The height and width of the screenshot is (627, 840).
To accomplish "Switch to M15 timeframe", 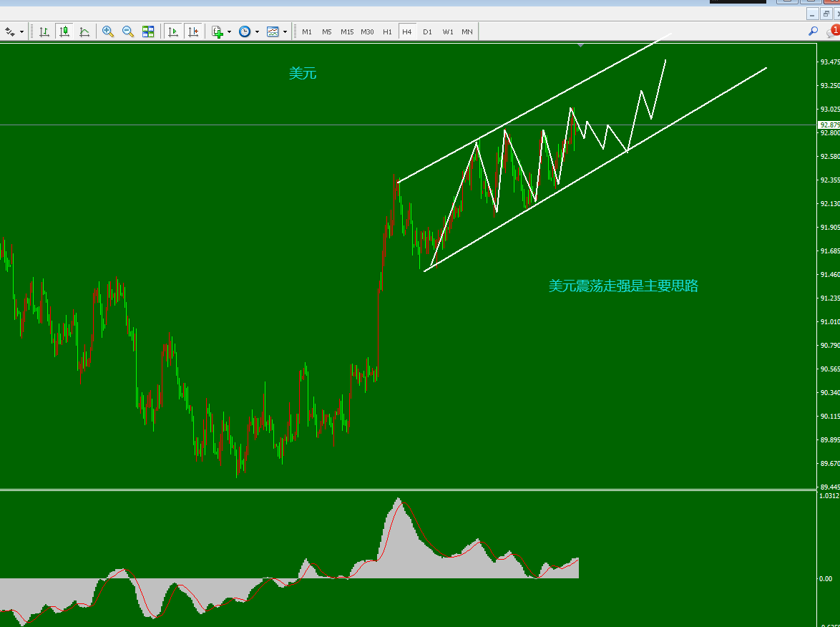I will [x=347, y=31].
